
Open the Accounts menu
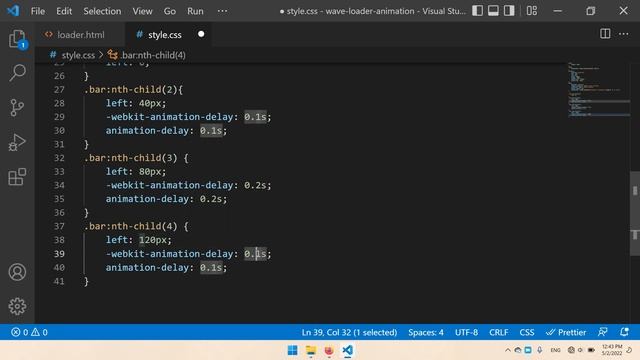(17, 272)
